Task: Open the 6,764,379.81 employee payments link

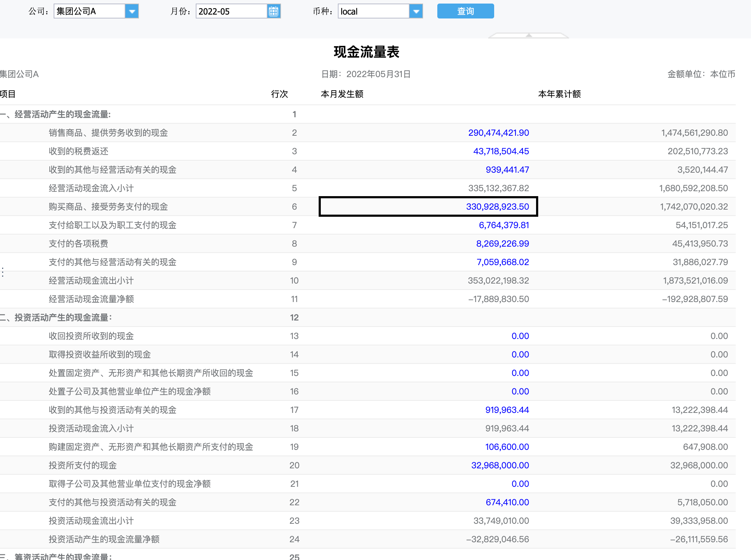Action: (504, 225)
